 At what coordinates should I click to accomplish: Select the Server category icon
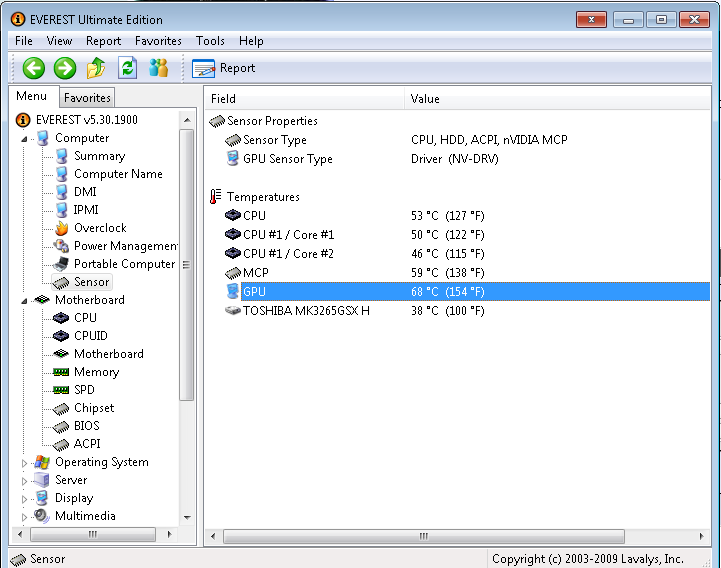pos(42,480)
